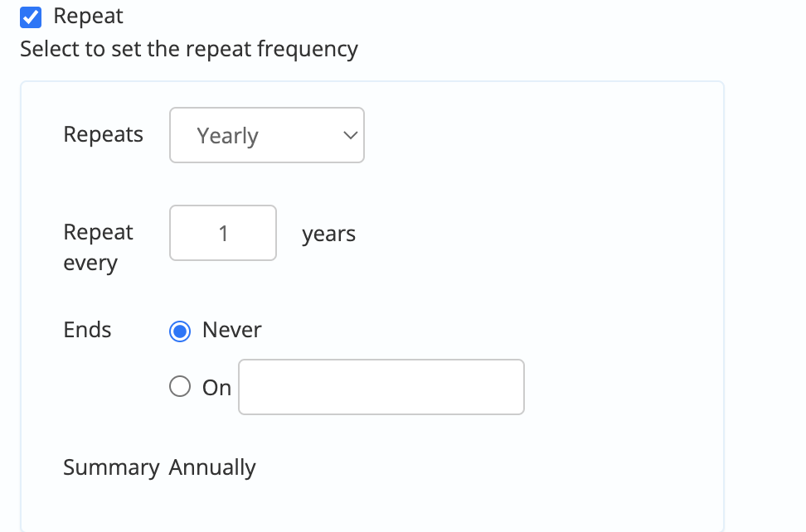806x532 pixels.
Task: Uncheck the Repeat checkbox
Action: point(31,17)
